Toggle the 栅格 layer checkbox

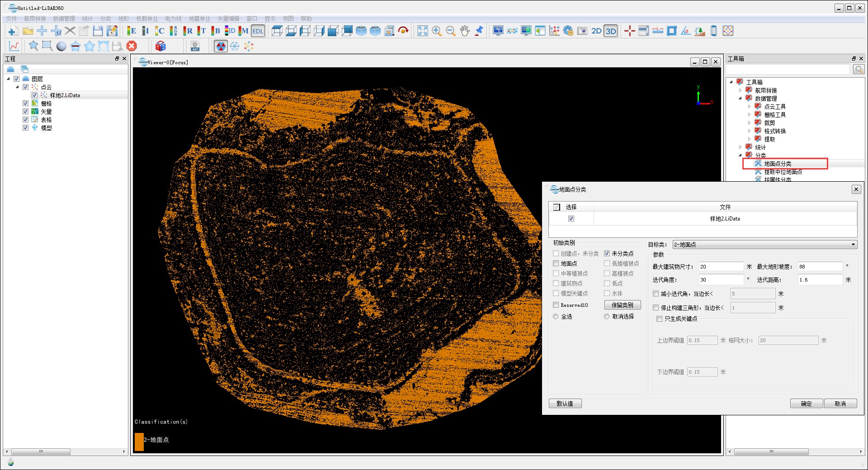pos(25,103)
